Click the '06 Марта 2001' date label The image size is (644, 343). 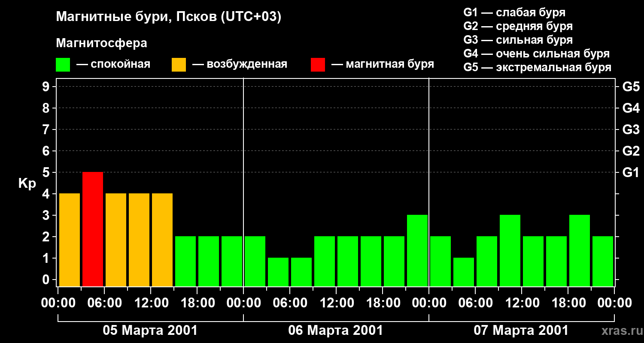336,331
